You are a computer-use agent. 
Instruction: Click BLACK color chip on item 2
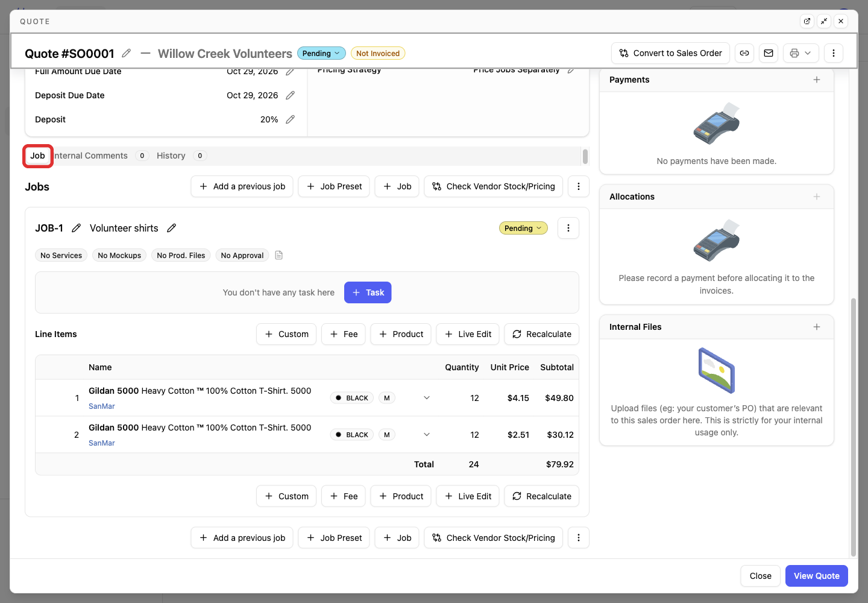tap(352, 435)
